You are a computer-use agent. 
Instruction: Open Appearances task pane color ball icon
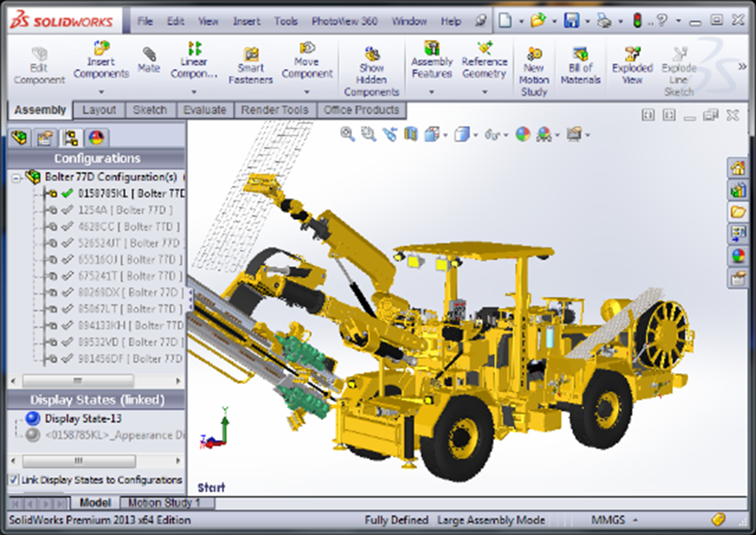pyautogui.click(x=738, y=256)
